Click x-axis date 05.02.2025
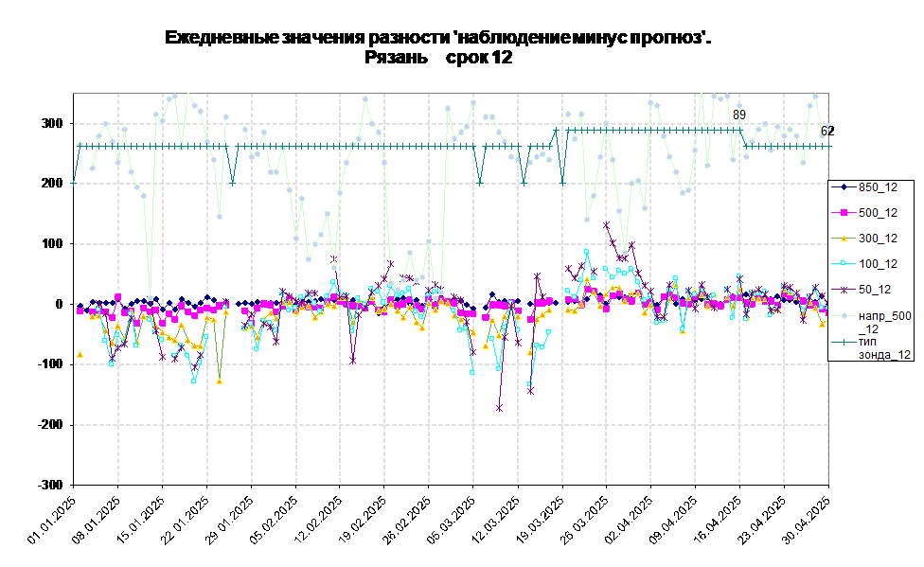 click(x=274, y=520)
